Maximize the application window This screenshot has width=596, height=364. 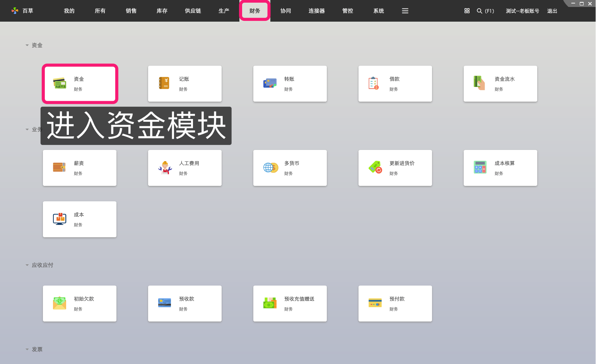pyautogui.click(x=581, y=3)
